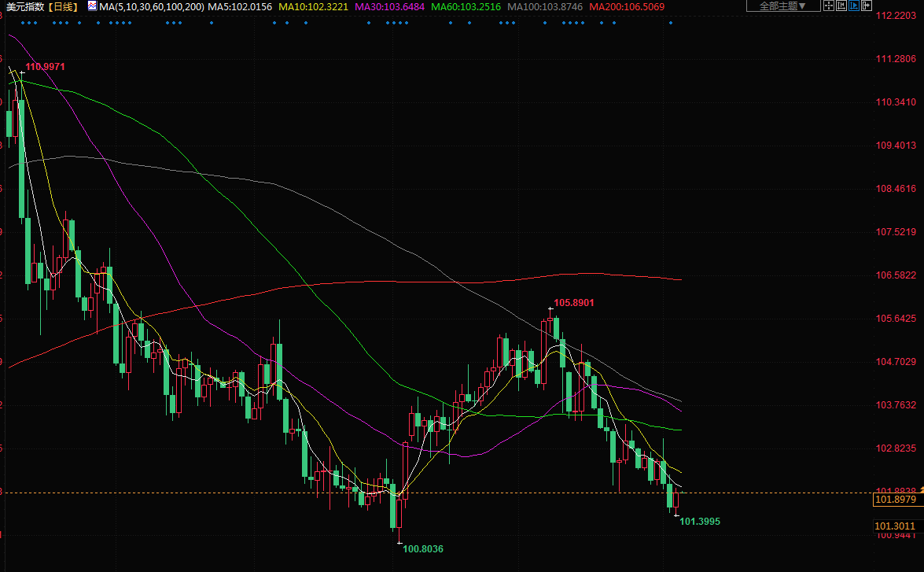Select the yellow MA10 legend label
Viewport: 924px width, 572px height.
coord(314,6)
